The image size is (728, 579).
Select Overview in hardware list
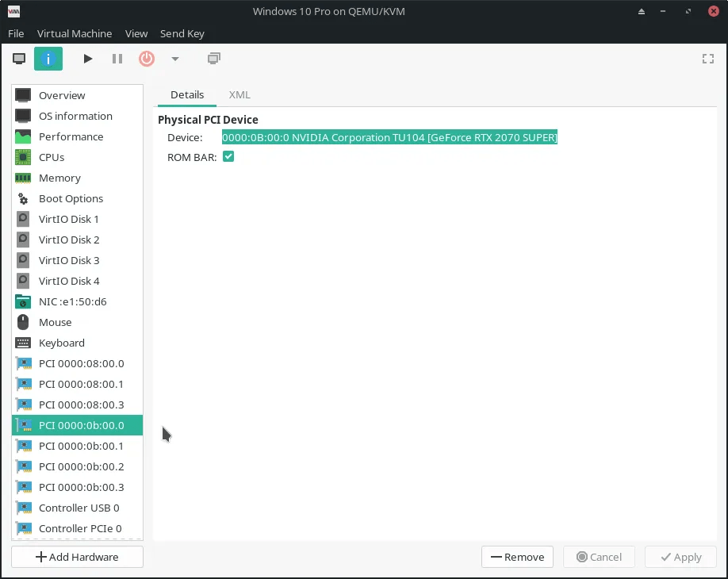point(77,96)
